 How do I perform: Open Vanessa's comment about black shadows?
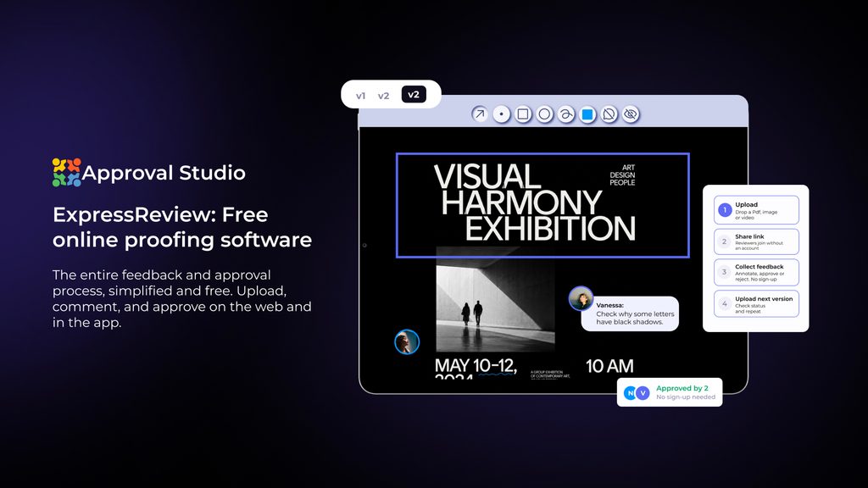(x=630, y=313)
